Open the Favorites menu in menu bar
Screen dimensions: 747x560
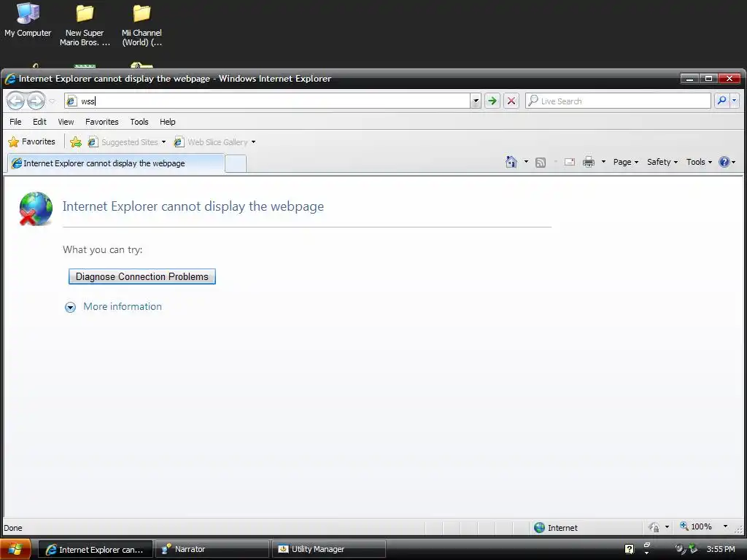tap(102, 122)
